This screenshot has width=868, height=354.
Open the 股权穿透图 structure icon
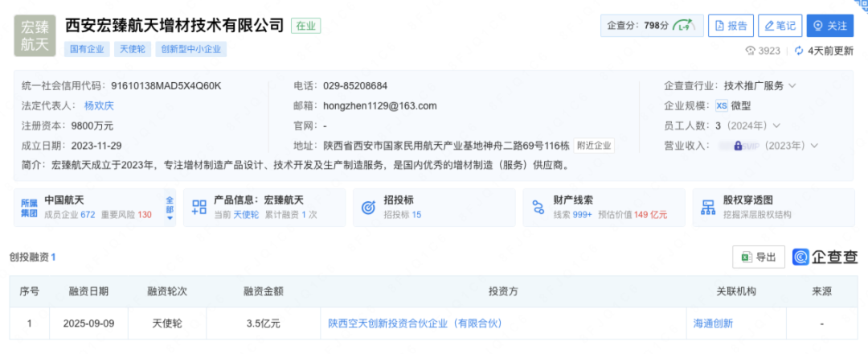709,207
